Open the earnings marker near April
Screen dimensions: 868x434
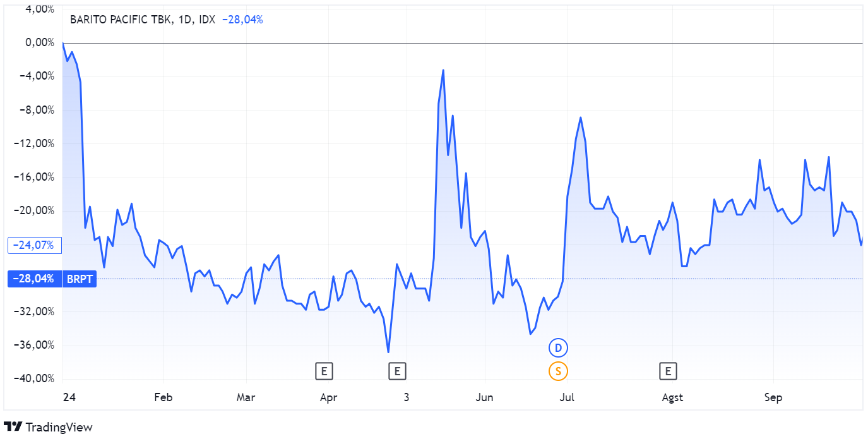coord(324,371)
